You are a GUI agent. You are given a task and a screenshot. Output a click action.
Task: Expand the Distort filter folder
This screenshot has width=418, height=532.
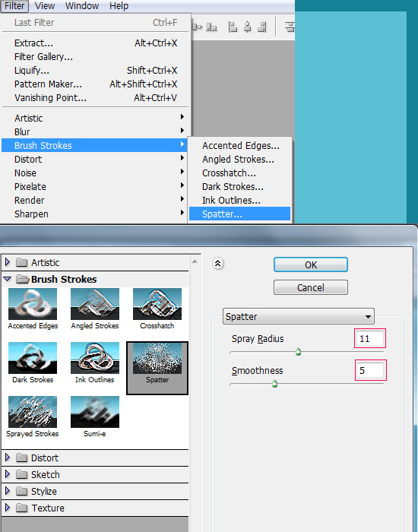pos(8,458)
